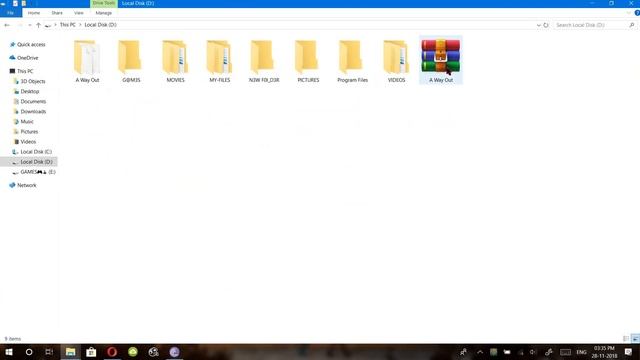Open Pictures in the sidebar
The width and height of the screenshot is (640, 360).
[x=26, y=131]
